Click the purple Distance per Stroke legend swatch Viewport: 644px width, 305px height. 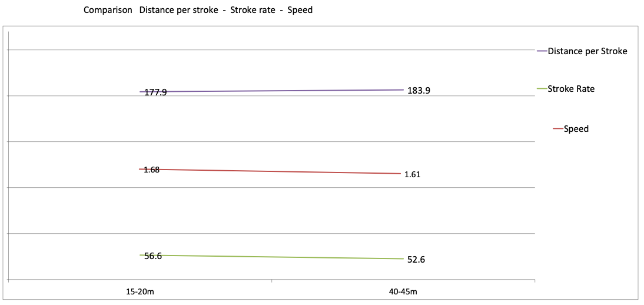tap(542, 51)
